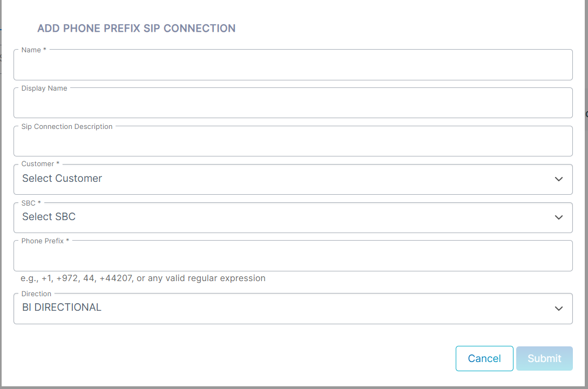Screen dimensions: 588x389
Task: Click the Submit button
Action: pyautogui.click(x=544, y=358)
